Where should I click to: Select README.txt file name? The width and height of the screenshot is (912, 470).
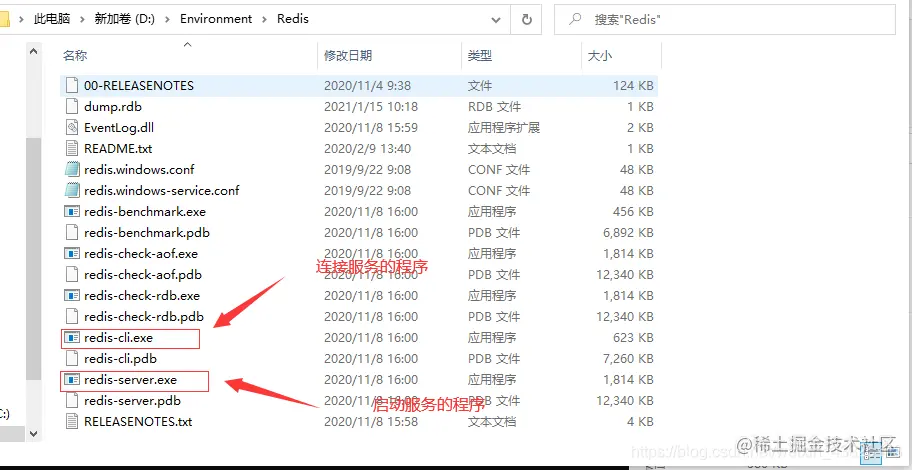click(x=118, y=148)
